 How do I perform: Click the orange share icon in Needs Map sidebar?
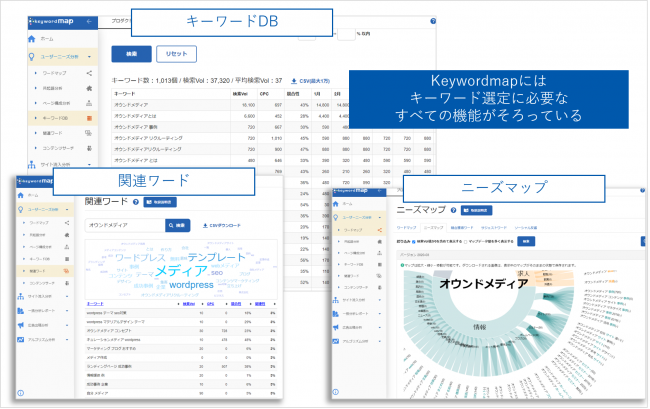[379, 230]
